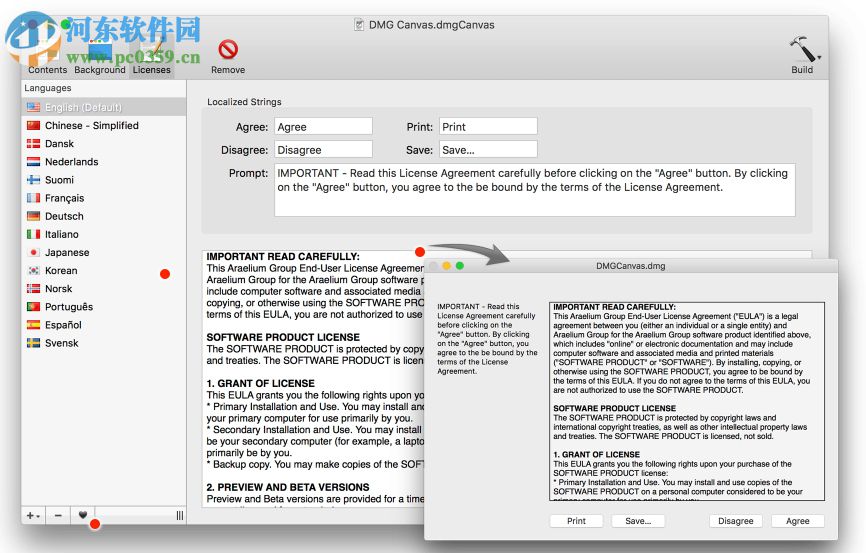
Task: Click the Print button in DMGCanvas.dmg window
Action: click(576, 521)
